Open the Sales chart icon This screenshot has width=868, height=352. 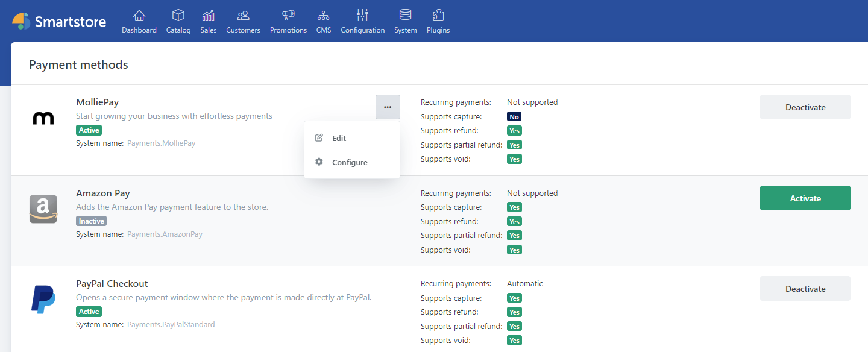point(209,16)
